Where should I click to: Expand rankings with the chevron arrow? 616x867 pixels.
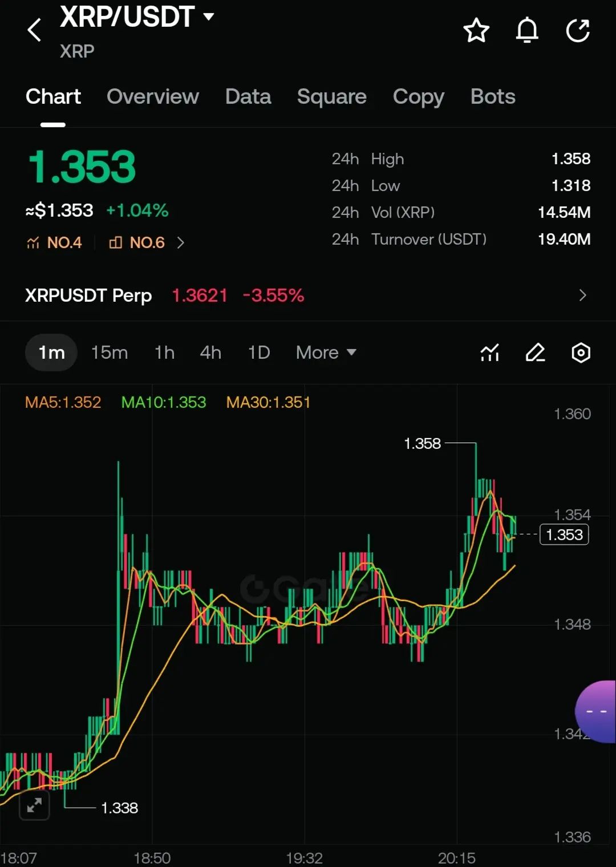pos(181,242)
